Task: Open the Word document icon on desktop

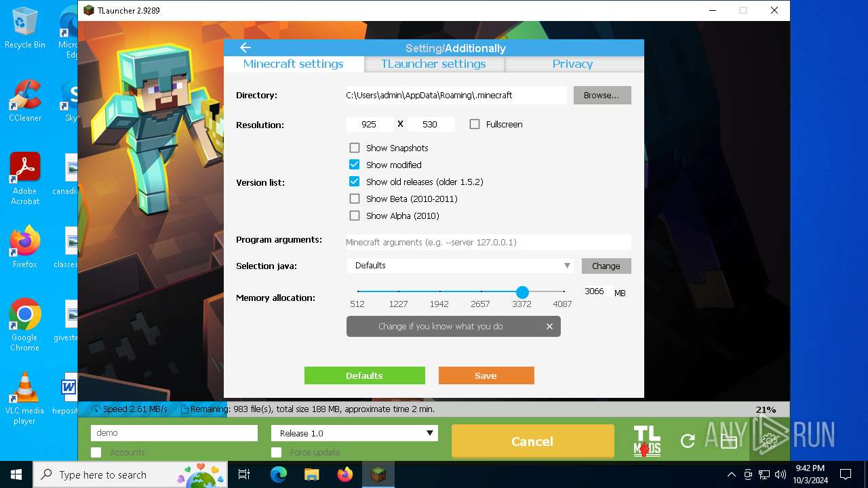Action: 68,393
